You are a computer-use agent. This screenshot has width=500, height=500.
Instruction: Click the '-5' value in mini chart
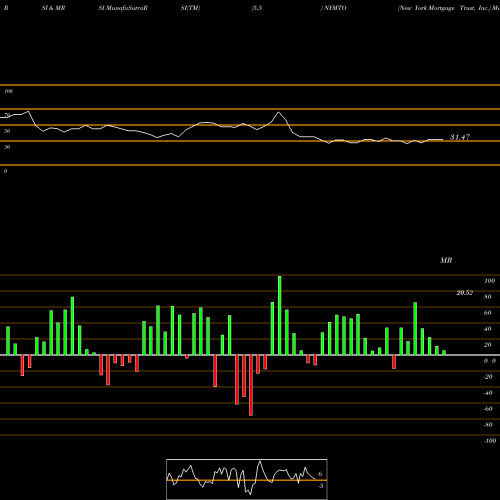(320, 486)
